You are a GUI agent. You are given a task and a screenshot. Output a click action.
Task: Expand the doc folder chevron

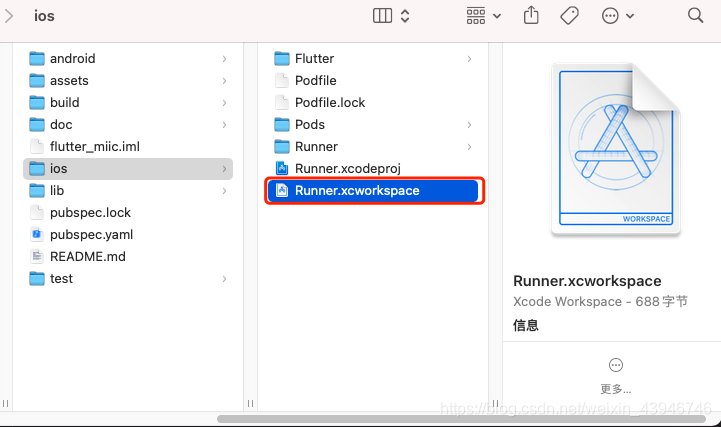(224, 125)
